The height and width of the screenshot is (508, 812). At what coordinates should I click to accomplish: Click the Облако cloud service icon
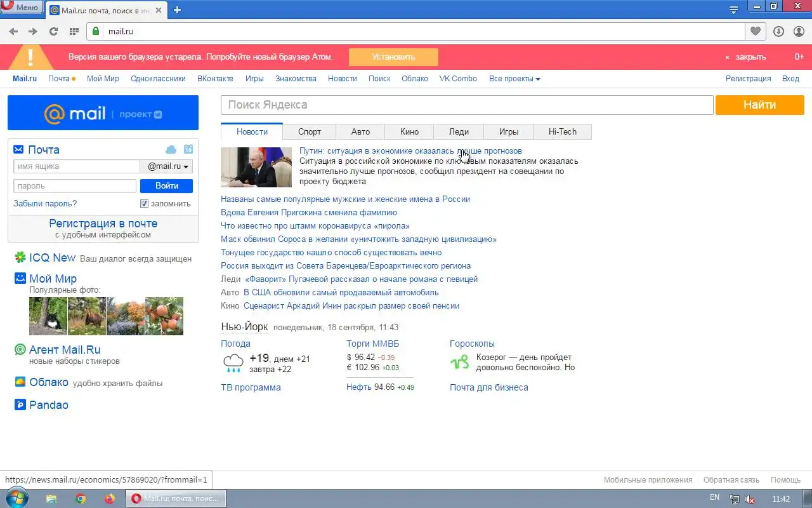pos(20,382)
